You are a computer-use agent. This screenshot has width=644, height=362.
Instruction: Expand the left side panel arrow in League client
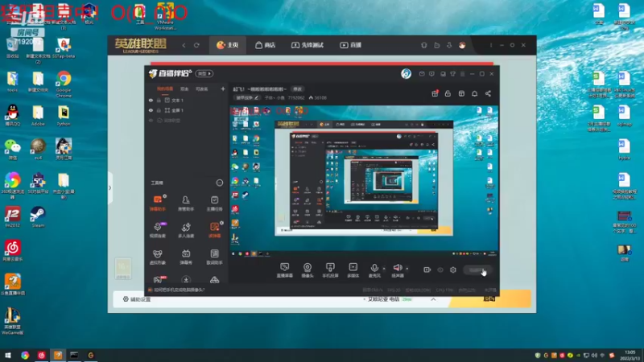pos(109,188)
